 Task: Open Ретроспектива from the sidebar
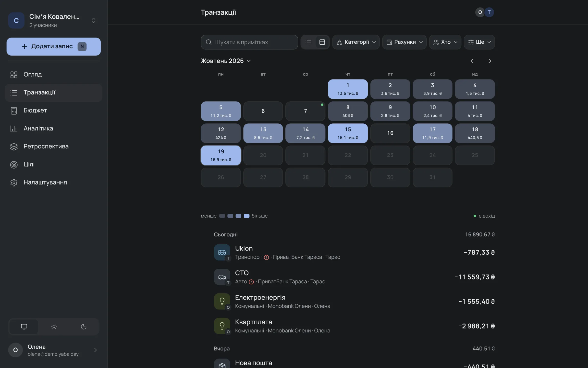(x=53, y=146)
